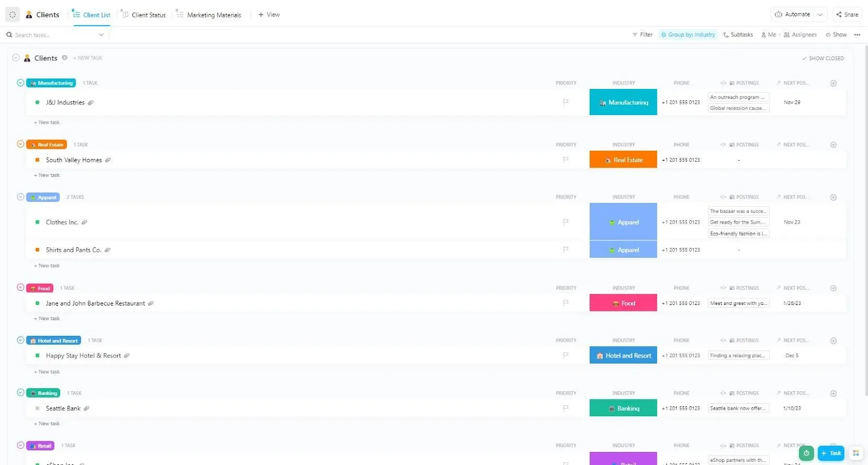Click the blue + Task button

[831, 453]
